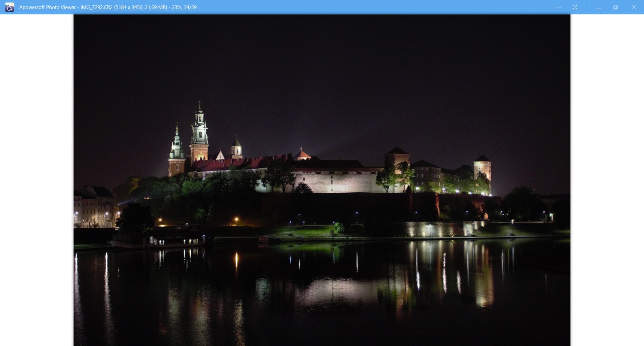Click the displayed castle night photo
This screenshot has height=346, width=644.
click(x=322, y=180)
